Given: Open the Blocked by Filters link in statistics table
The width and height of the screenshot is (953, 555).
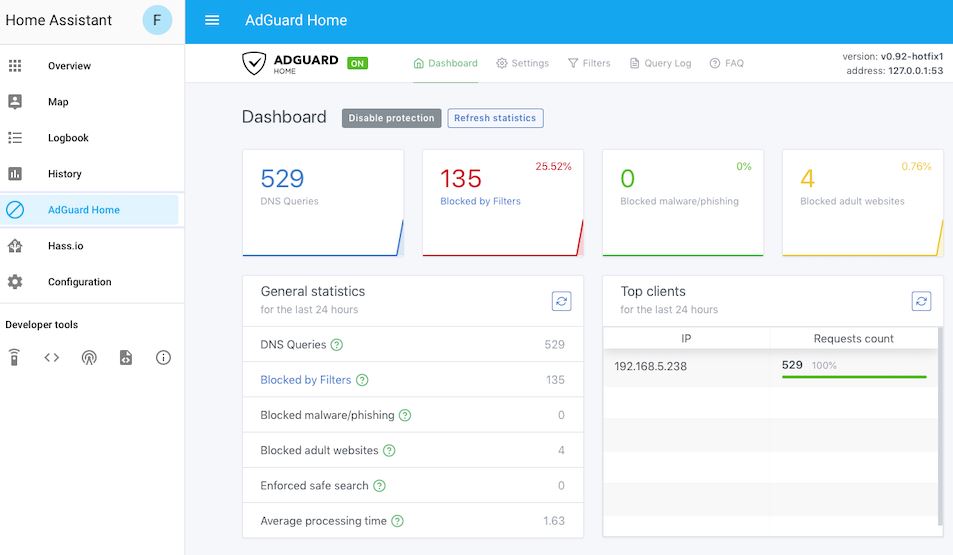Looking at the screenshot, I should coord(306,380).
